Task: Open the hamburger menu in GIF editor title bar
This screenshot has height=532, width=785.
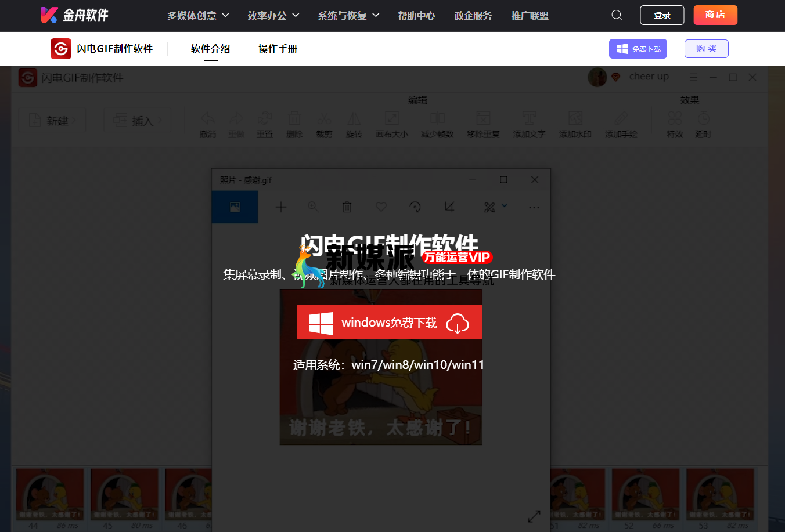Action: 694,77
